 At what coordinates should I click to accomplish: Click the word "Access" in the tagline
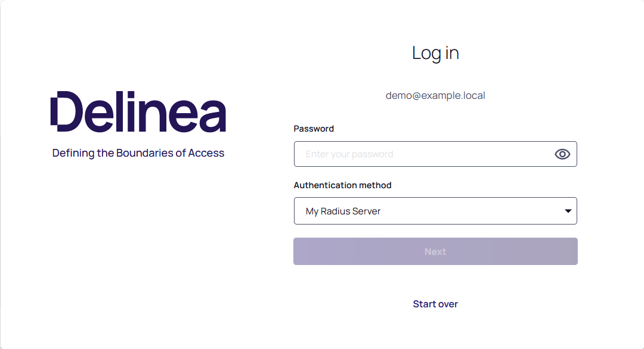pyautogui.click(x=206, y=153)
